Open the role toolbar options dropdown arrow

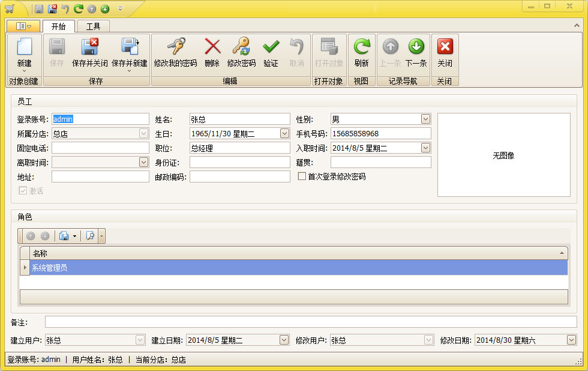point(101,236)
